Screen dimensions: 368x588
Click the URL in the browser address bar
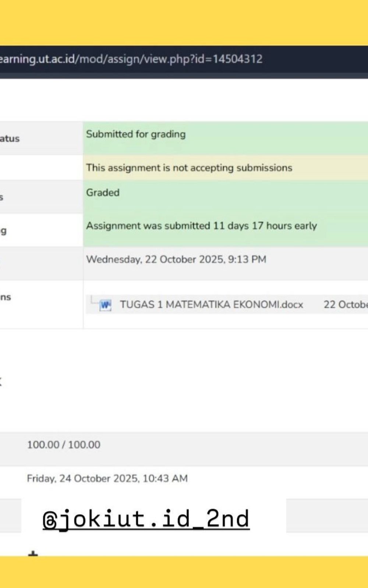[131, 59]
